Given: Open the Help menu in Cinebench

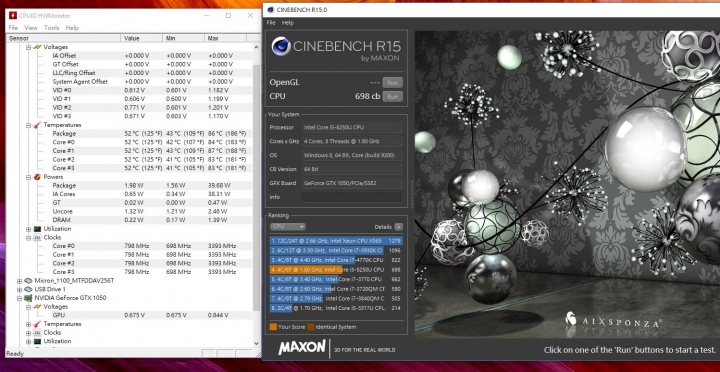Looking at the screenshot, I should point(287,23).
